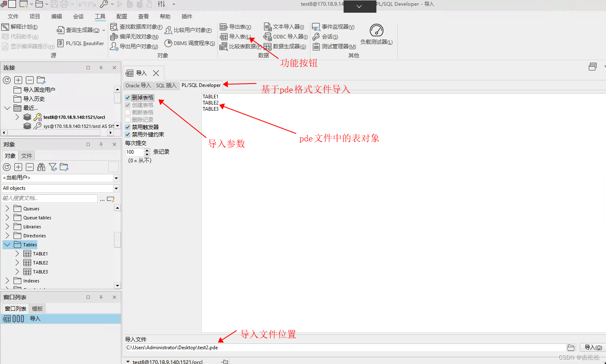
Task: Collapse the 最近 (recent) connections folder
Action: (7, 108)
